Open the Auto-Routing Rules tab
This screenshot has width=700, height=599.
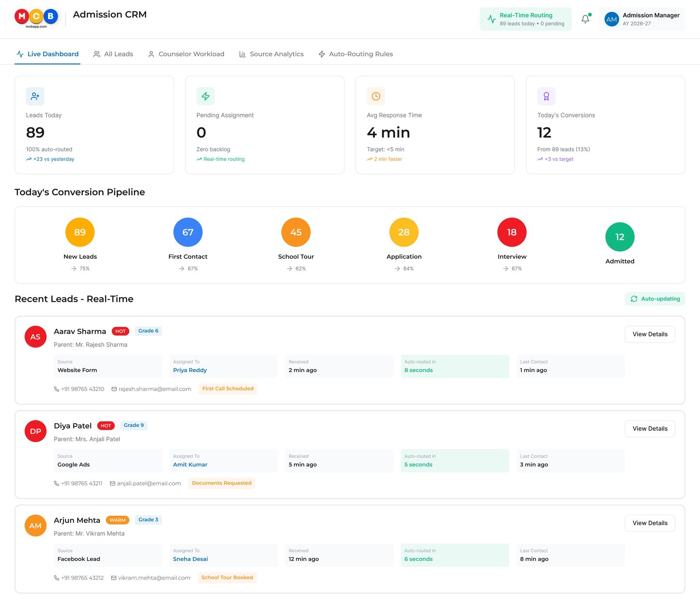pos(356,54)
